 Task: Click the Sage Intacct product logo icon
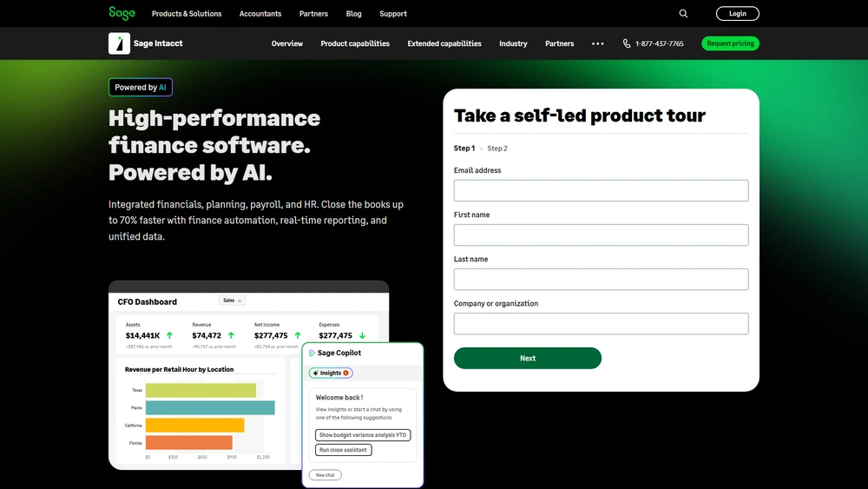(119, 43)
